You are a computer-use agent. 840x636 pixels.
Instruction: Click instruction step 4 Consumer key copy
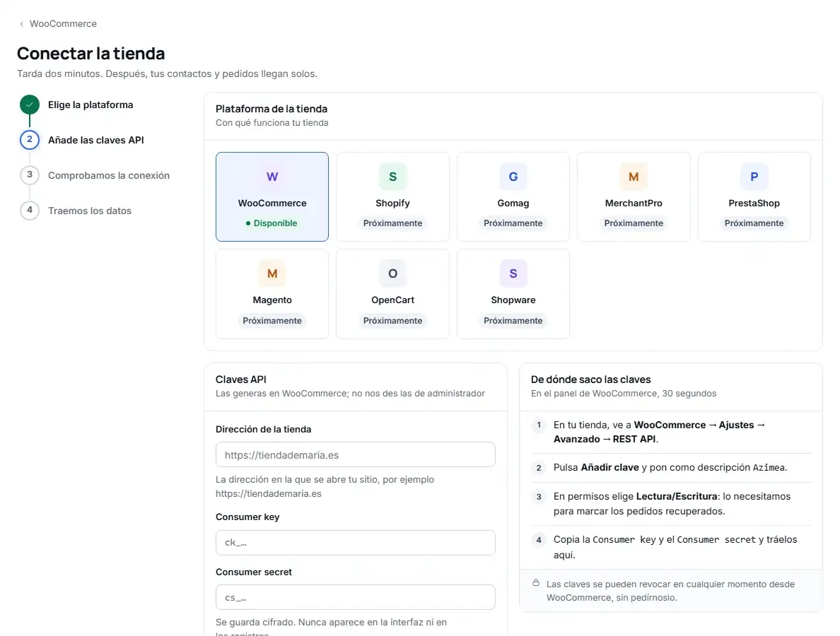pyautogui.click(x=671, y=547)
